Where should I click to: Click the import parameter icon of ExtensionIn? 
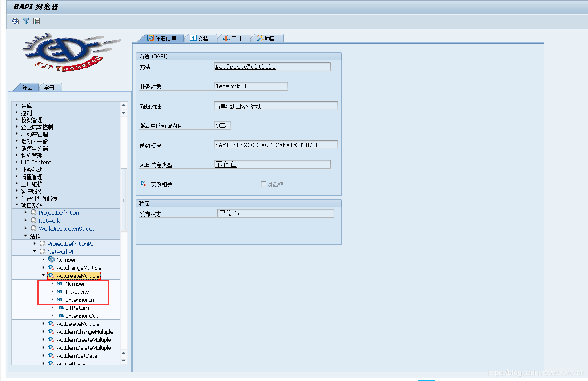60,300
